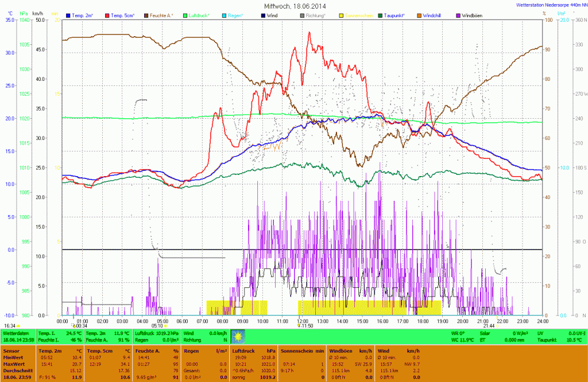Click the blue Temp. 2m legend square
Viewport: 588px width, 382px height.
pyautogui.click(x=69, y=15)
